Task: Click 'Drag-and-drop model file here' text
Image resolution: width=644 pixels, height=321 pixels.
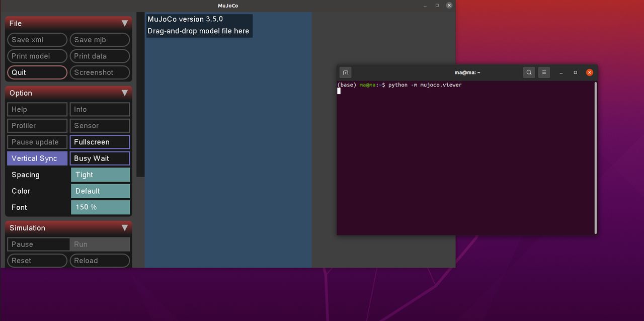Action: (x=198, y=31)
